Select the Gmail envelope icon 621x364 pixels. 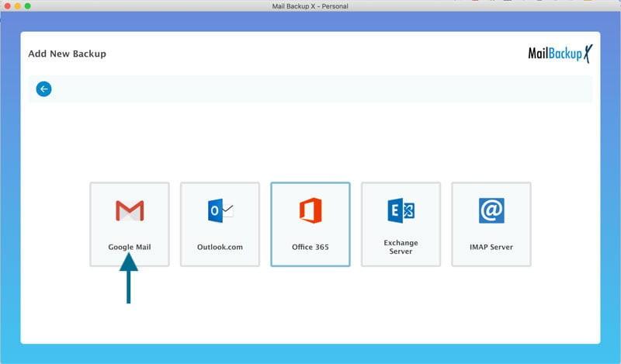130,210
